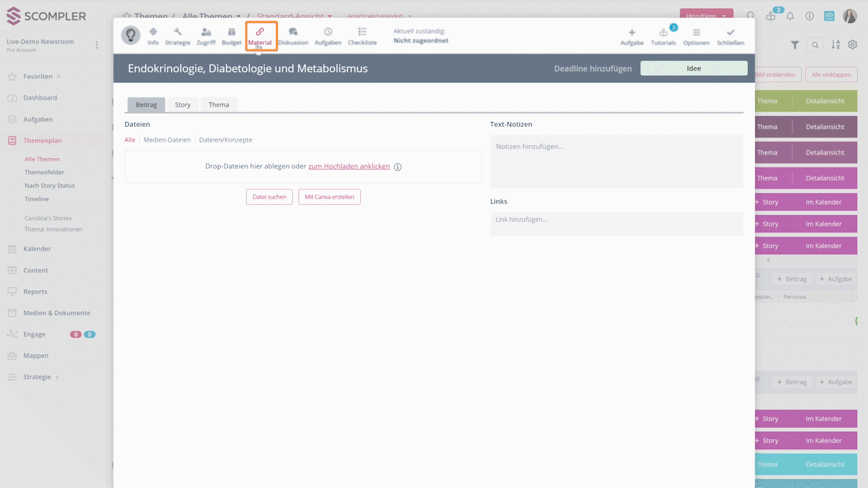Viewport: 868px width, 488px height.
Task: Add a new Aufgabe with plus icon
Action: [632, 33]
